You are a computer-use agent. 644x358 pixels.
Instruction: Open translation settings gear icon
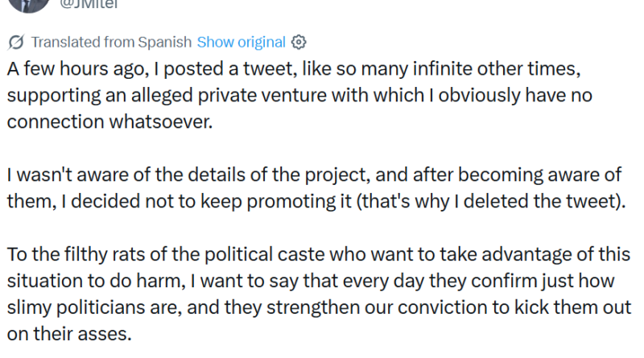[x=298, y=42]
